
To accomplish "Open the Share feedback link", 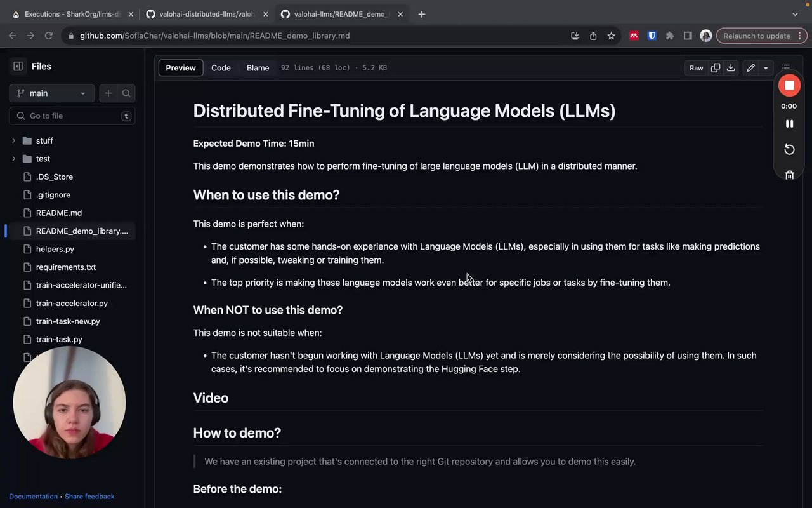I will pyautogui.click(x=89, y=497).
